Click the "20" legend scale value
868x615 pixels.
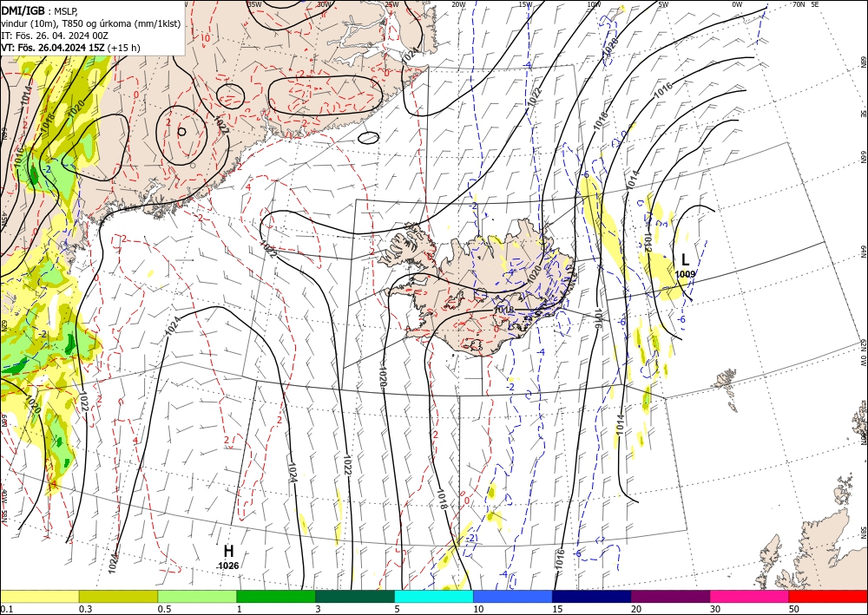point(636,609)
